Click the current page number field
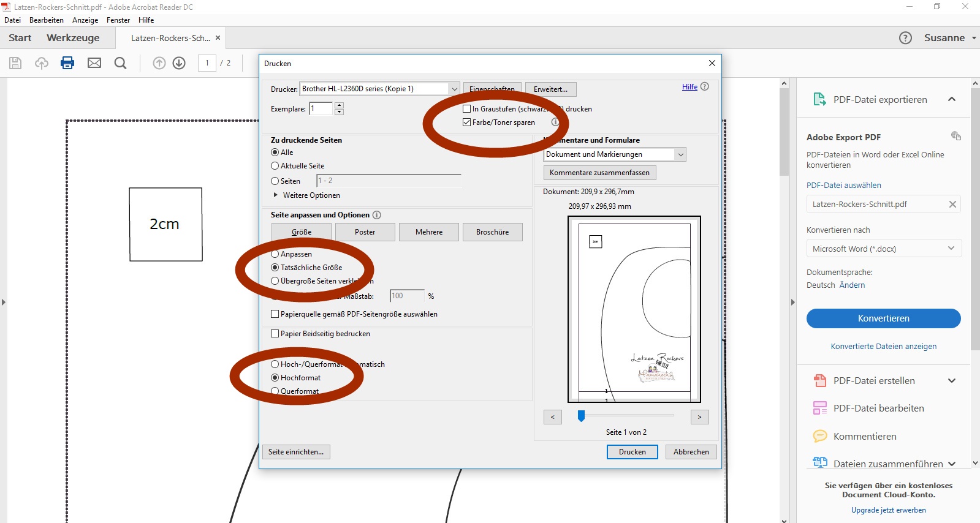The height and width of the screenshot is (523, 980). 207,63
